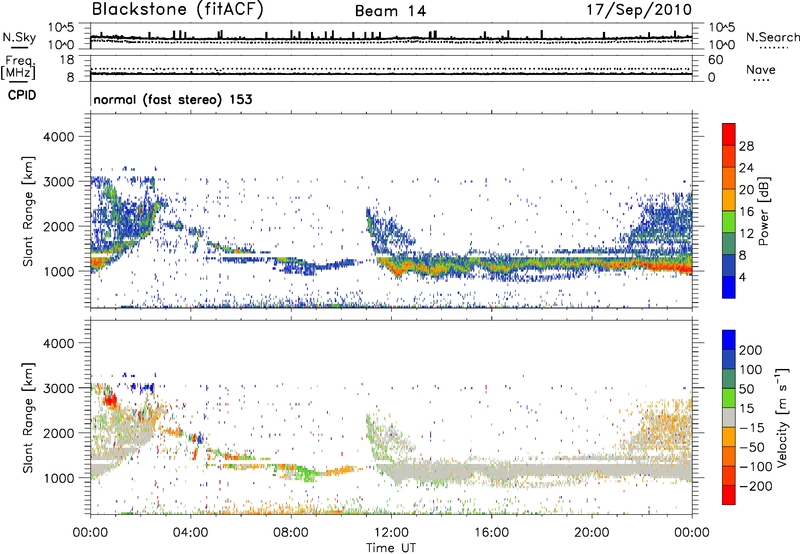Click the -200 label on velocity colorbar
The height and width of the screenshot is (554, 800).
point(756,486)
